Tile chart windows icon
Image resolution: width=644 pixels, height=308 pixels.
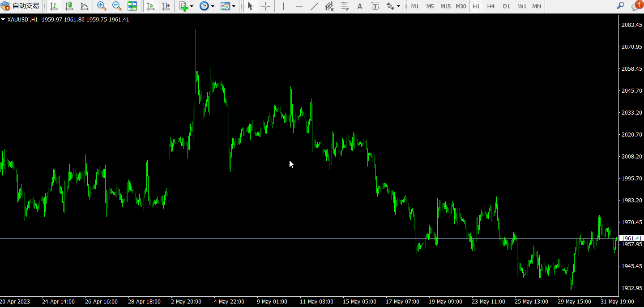click(132, 6)
